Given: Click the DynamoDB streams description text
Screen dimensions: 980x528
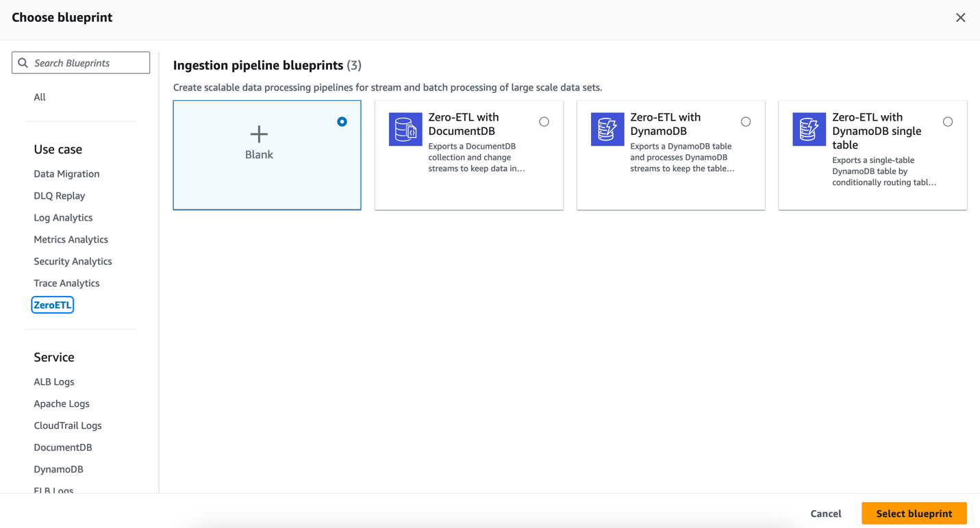Looking at the screenshot, I should click(682, 158).
